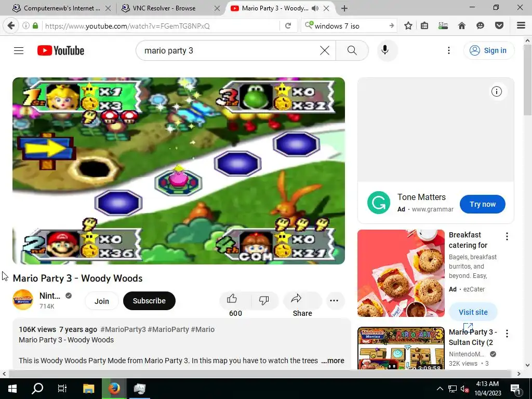Open the YouTube guide hamburger menu

tap(19, 50)
